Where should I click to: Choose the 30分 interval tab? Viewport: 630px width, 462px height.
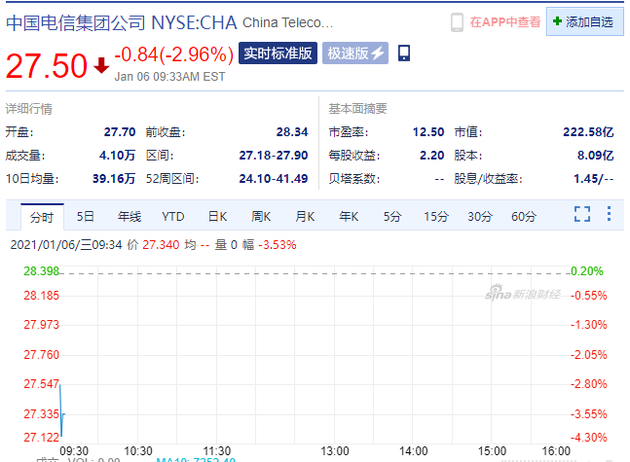480,217
